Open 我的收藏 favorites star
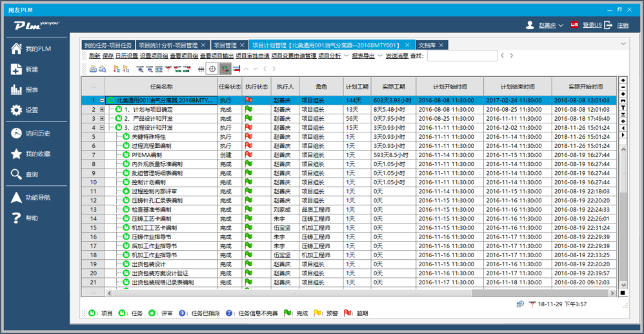This screenshot has width=644, height=334. click(x=17, y=154)
